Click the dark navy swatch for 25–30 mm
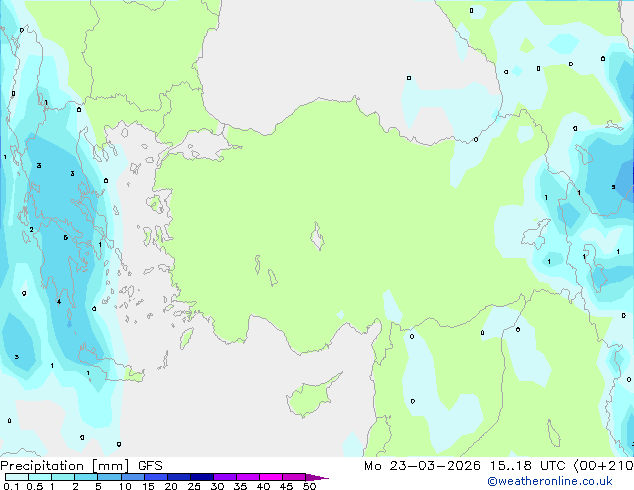This screenshot has width=634, height=490. coord(201,477)
